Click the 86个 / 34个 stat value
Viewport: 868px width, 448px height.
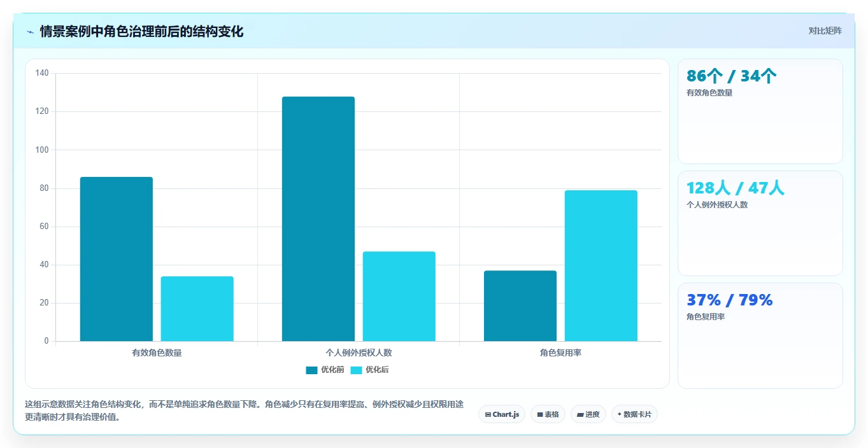731,76
